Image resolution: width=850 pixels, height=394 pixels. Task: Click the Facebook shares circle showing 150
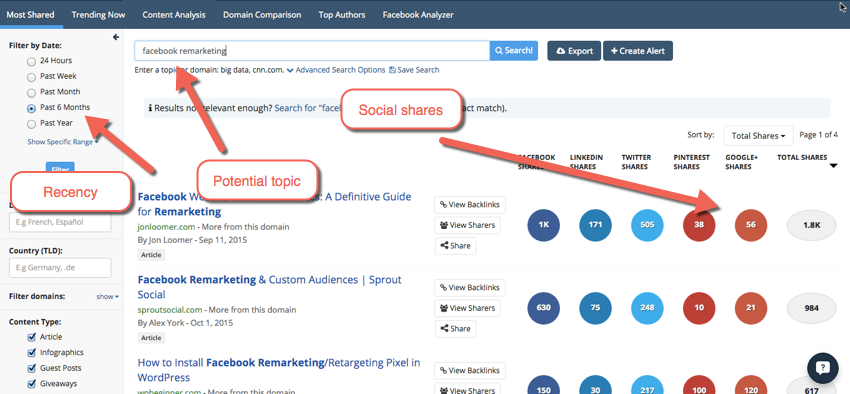543,385
